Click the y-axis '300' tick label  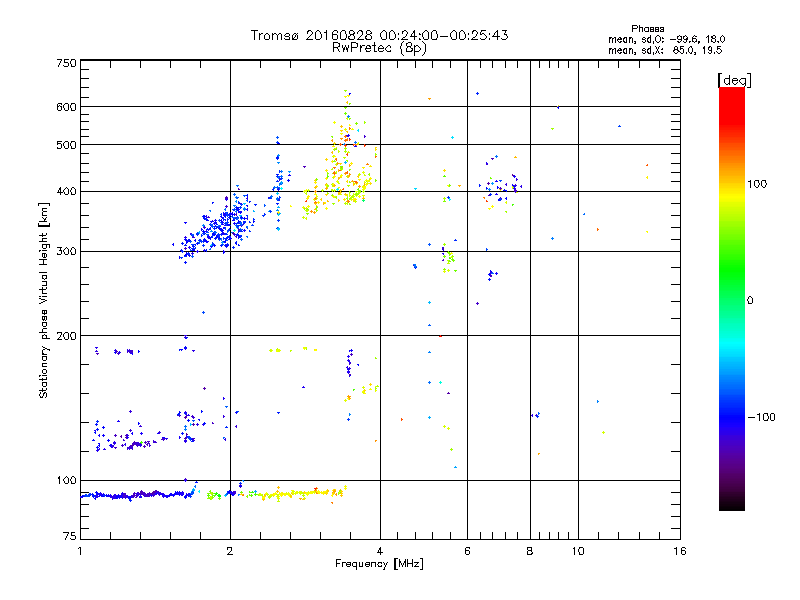(66, 251)
